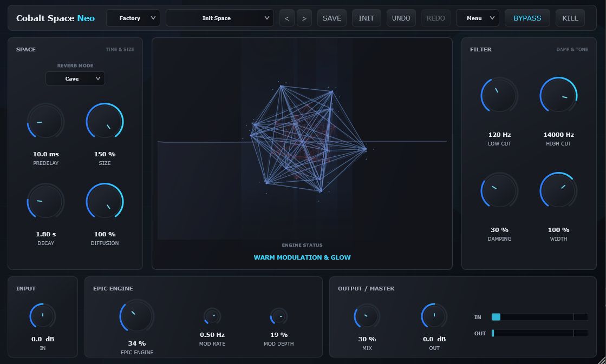Click the OUT gain knob

434,316
